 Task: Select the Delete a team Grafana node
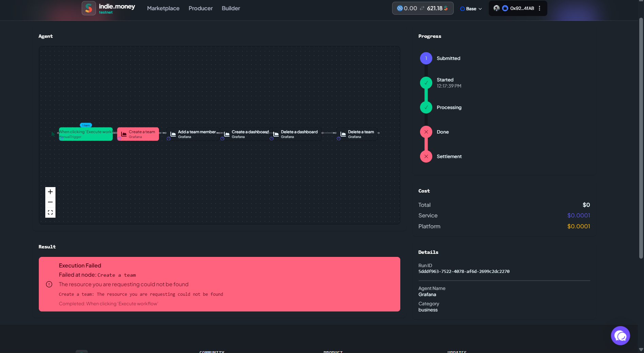tap(357, 134)
